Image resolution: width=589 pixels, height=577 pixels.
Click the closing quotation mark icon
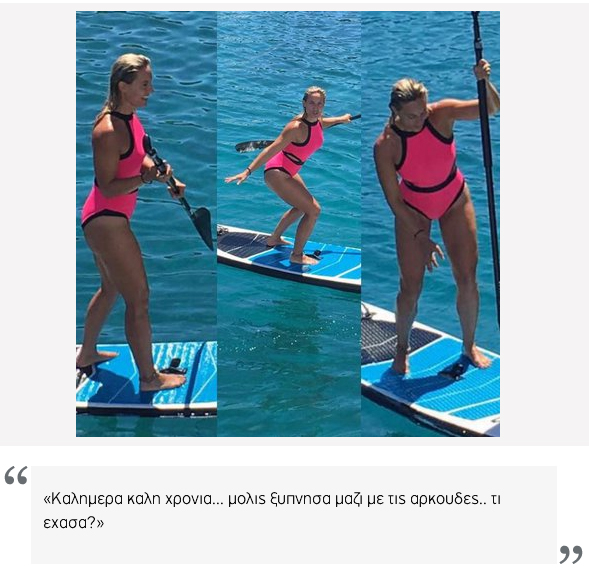click(571, 555)
